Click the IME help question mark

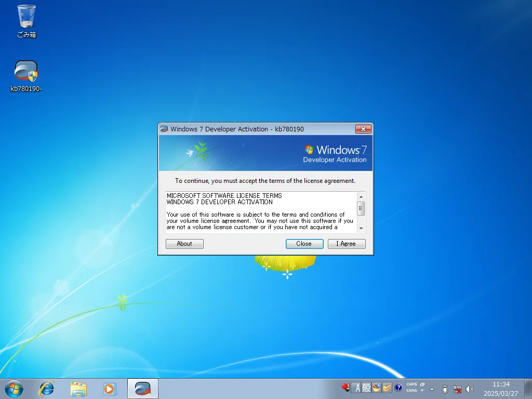(398, 388)
